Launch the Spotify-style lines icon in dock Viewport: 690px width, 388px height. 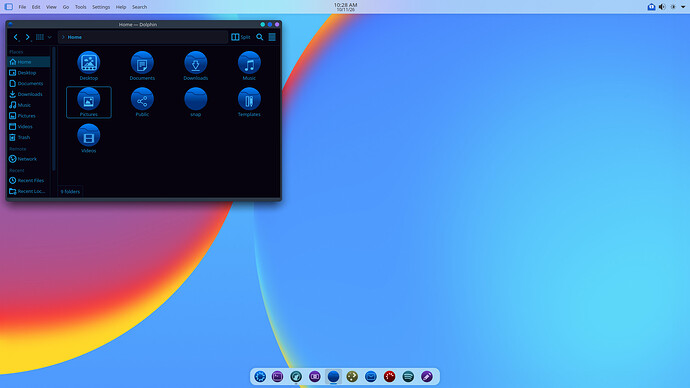tap(408, 377)
